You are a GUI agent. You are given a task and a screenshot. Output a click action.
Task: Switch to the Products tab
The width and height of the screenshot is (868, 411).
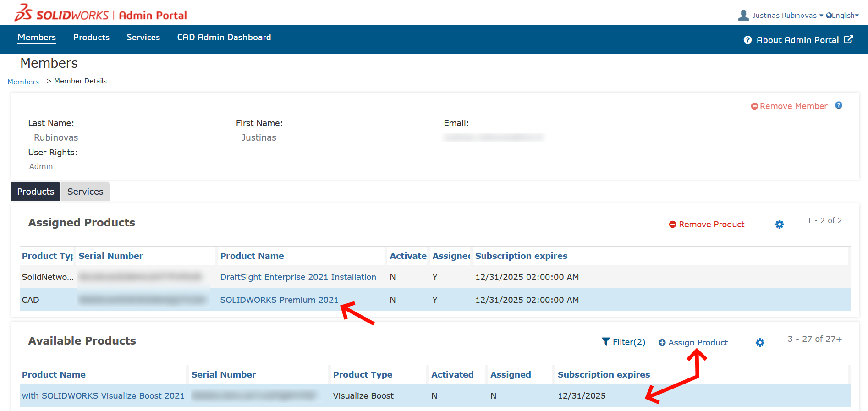(36, 192)
